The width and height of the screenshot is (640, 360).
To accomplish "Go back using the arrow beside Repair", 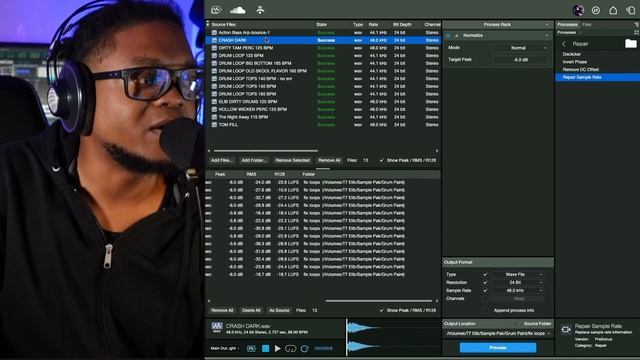I will (x=564, y=44).
